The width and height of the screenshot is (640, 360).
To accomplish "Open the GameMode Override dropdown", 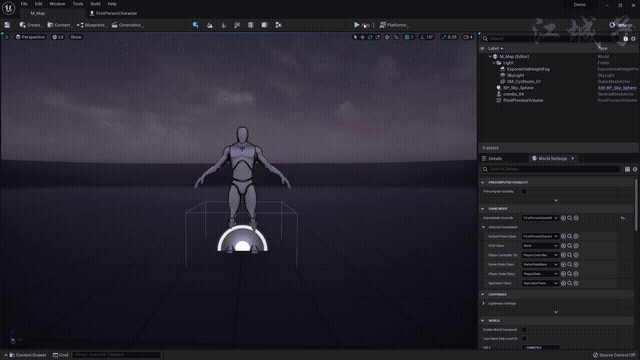I will click(540, 218).
